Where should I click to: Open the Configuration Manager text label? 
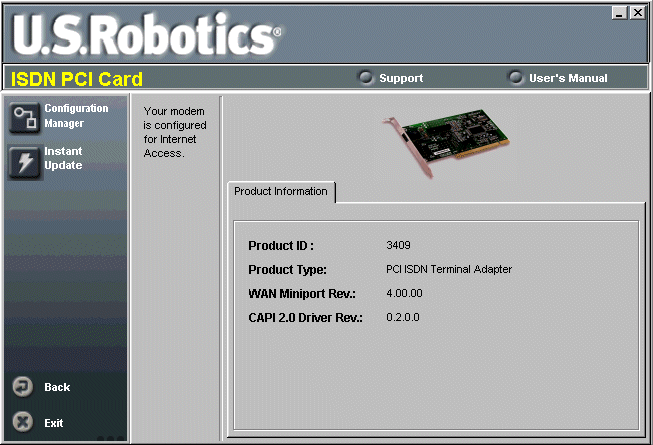76,116
